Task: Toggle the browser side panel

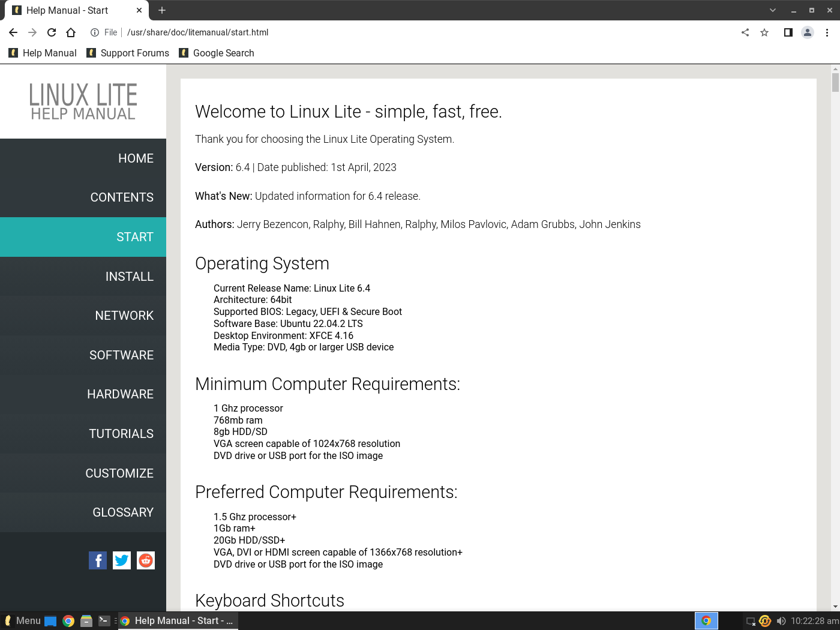Action: (788, 32)
